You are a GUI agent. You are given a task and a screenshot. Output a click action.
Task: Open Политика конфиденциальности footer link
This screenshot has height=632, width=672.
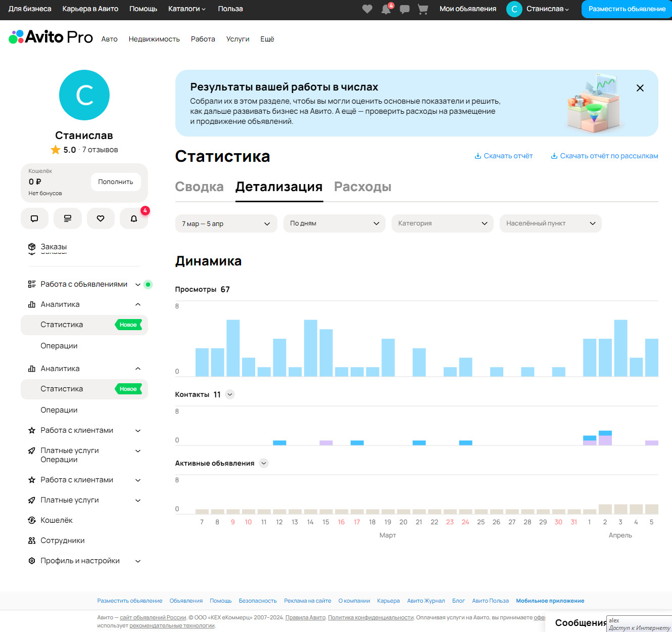371,617
